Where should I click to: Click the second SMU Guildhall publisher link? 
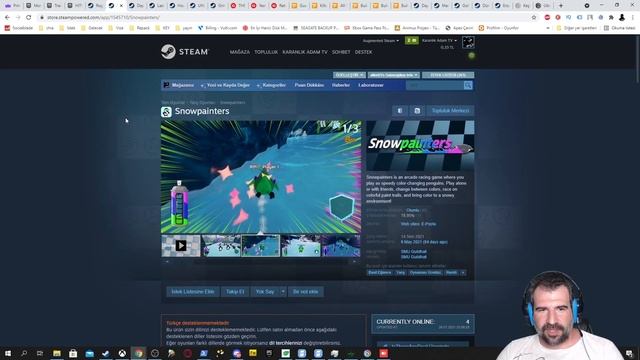point(413,257)
